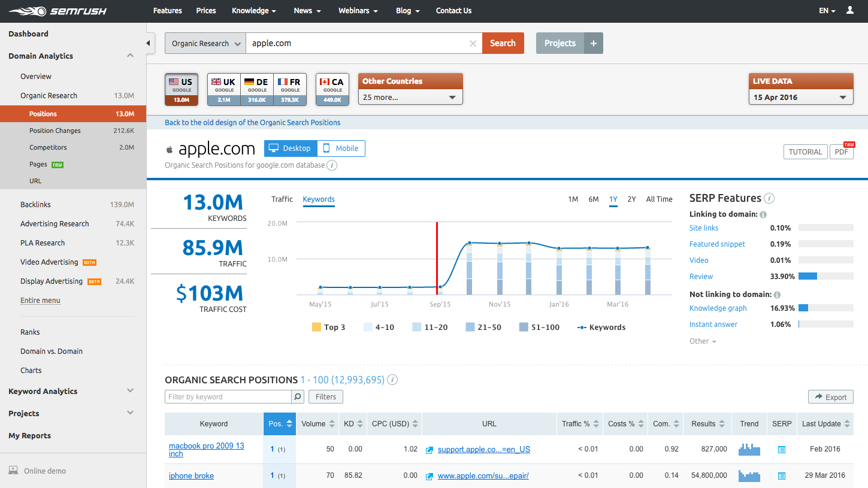Click trend chart for macbook pro 2009 row

click(x=749, y=449)
